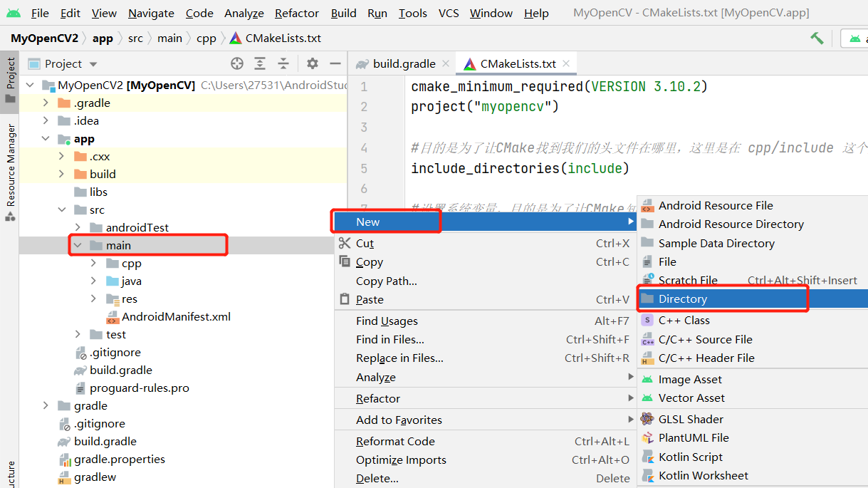
Task: Open the Navigate menu
Action: (151, 13)
